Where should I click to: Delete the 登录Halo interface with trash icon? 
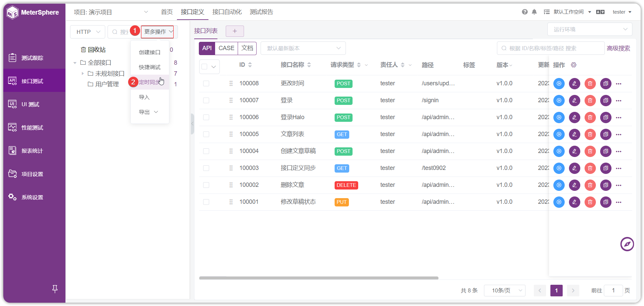pyautogui.click(x=590, y=117)
